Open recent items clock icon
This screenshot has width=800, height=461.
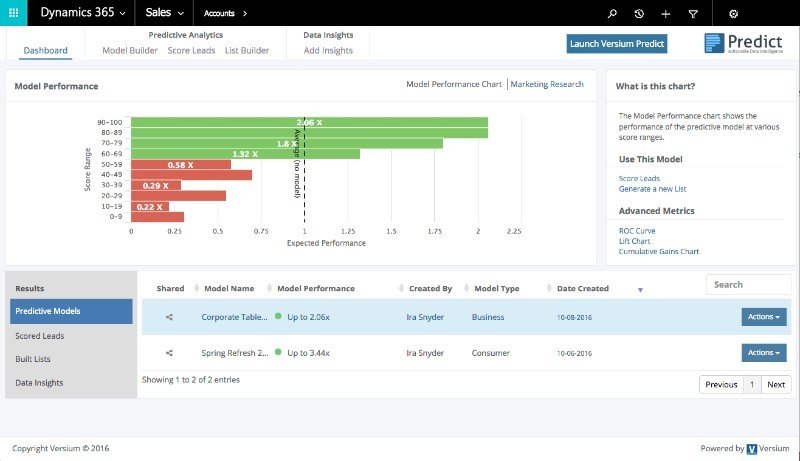pos(639,14)
